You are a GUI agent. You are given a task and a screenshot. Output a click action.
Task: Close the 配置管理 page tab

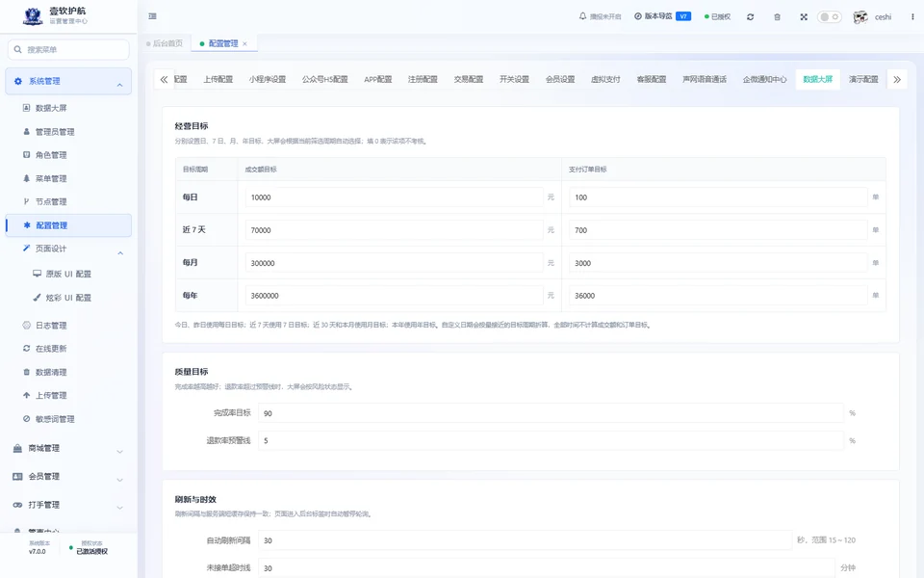click(245, 43)
